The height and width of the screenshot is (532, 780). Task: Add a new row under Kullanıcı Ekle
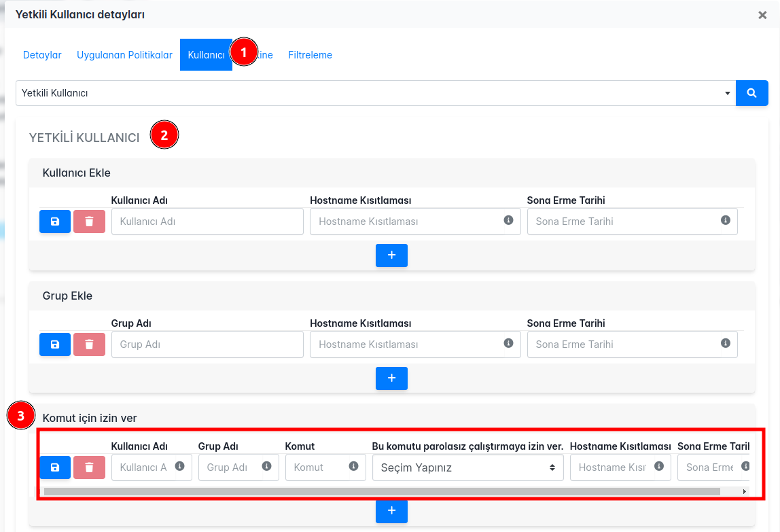[391, 255]
